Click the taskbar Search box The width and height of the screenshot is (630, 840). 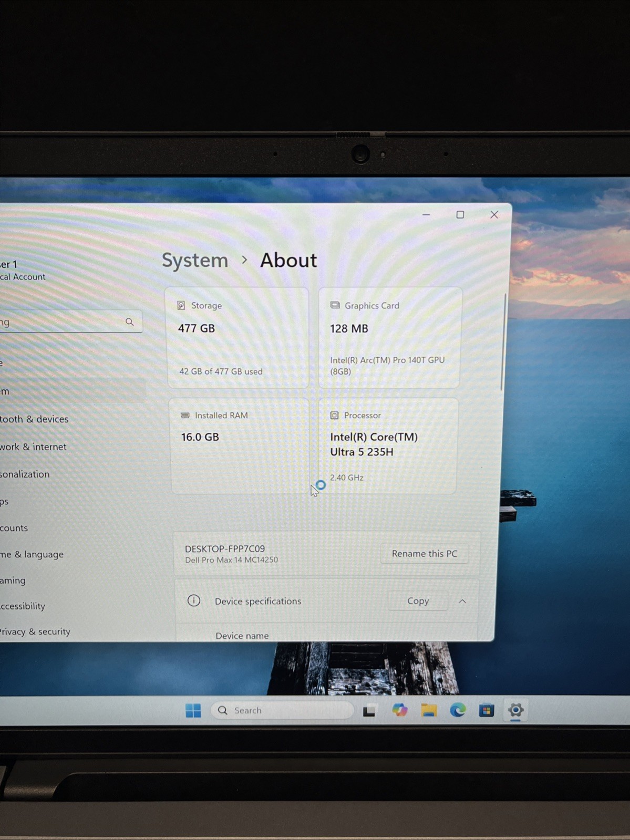pos(282,710)
